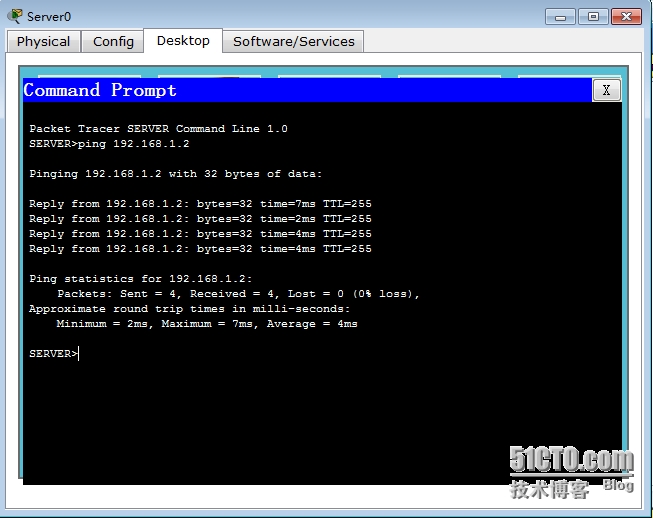Click 'Packet Tracer SERVER Command Line 1.0' header
This screenshot has height=518, width=653.
(x=158, y=129)
